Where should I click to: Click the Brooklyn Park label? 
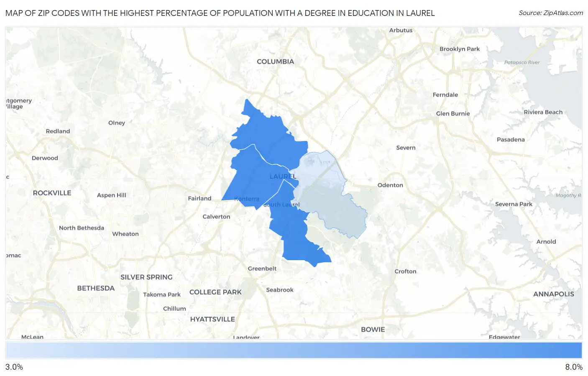(460, 49)
